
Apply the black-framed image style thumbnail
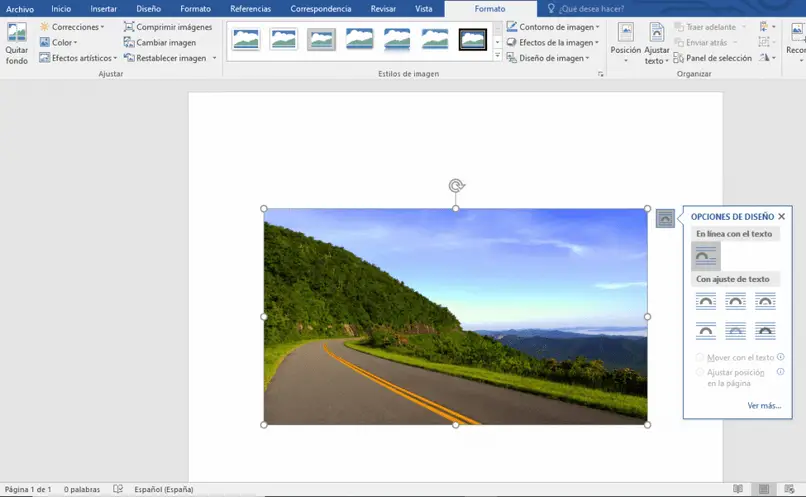473,40
